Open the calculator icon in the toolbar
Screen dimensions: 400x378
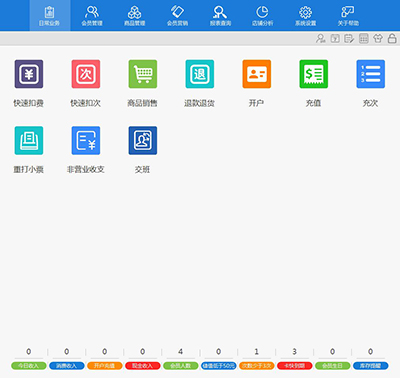click(364, 38)
